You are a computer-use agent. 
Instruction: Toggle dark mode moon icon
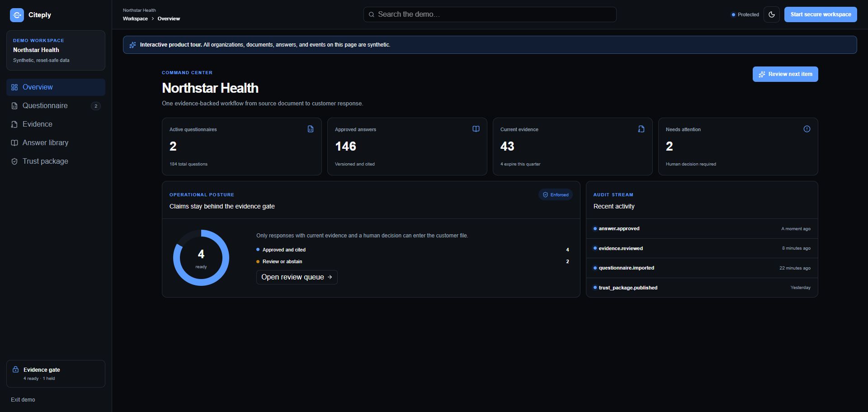pos(772,14)
